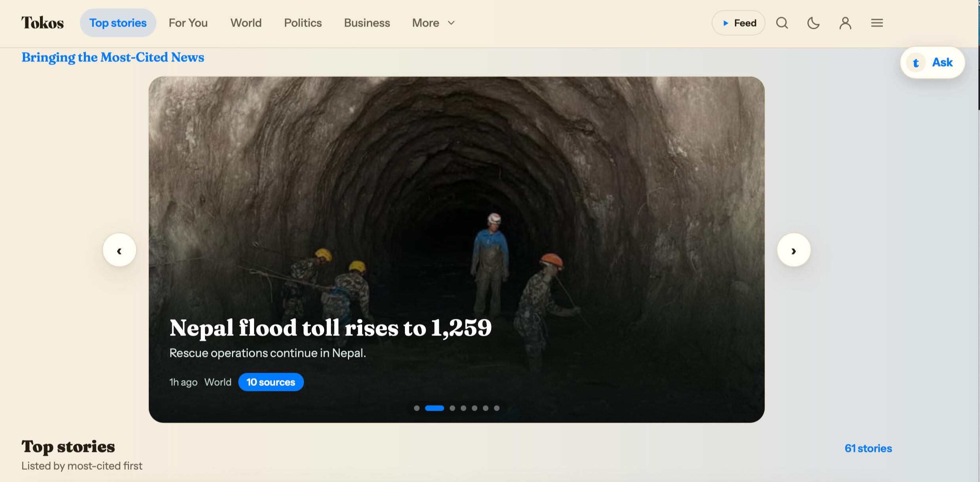Open the World section
The width and height of the screenshot is (980, 482).
pyautogui.click(x=246, y=23)
